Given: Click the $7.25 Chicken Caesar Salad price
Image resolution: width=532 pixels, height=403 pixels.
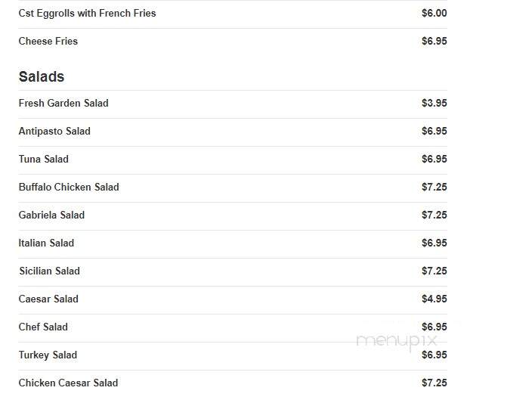Looking at the screenshot, I should coord(435,383).
